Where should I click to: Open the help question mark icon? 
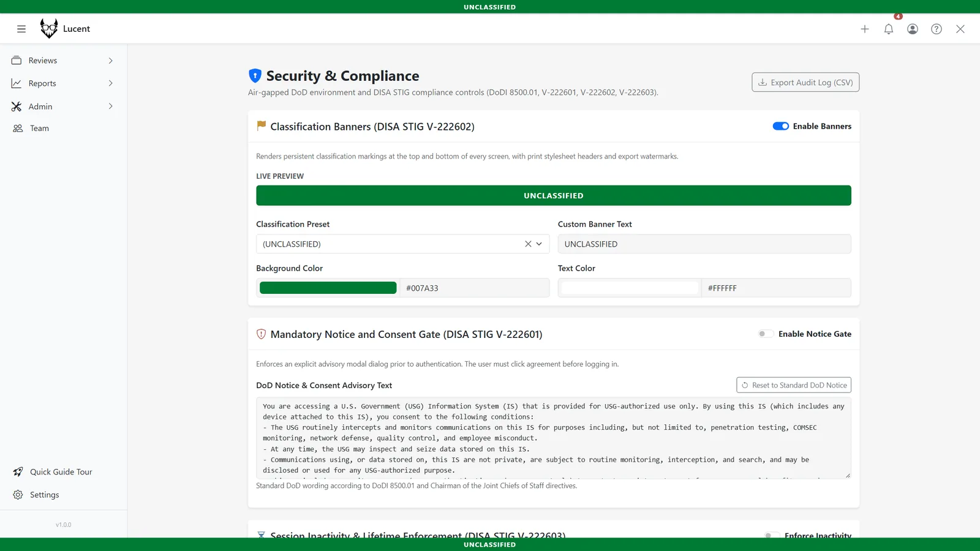(937, 29)
